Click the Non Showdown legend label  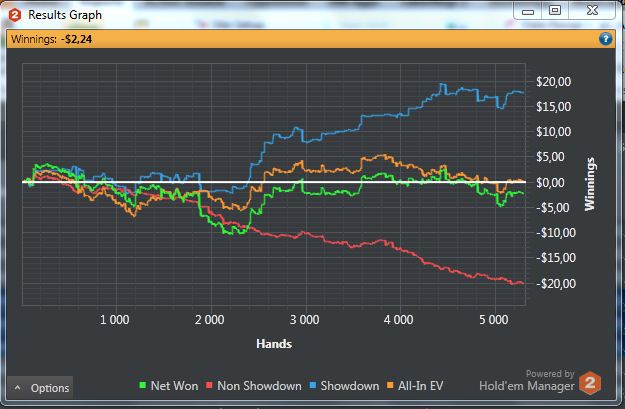[x=259, y=386]
